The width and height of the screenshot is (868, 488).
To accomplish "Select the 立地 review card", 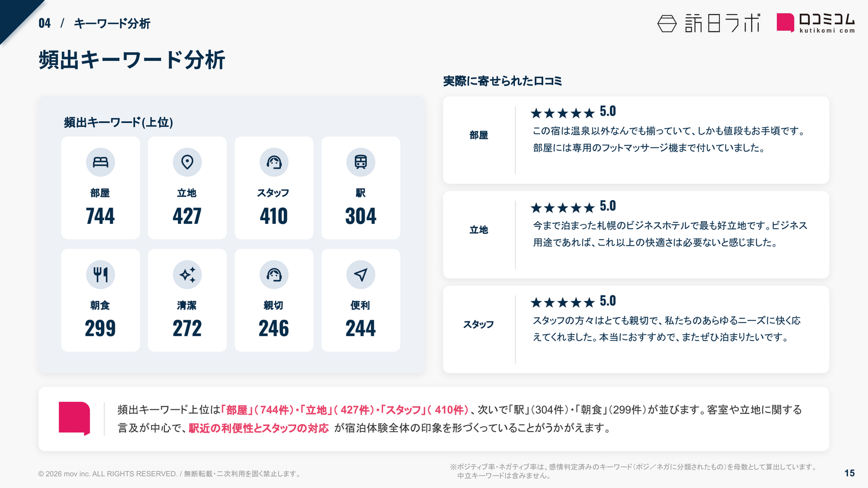I will coord(636,235).
